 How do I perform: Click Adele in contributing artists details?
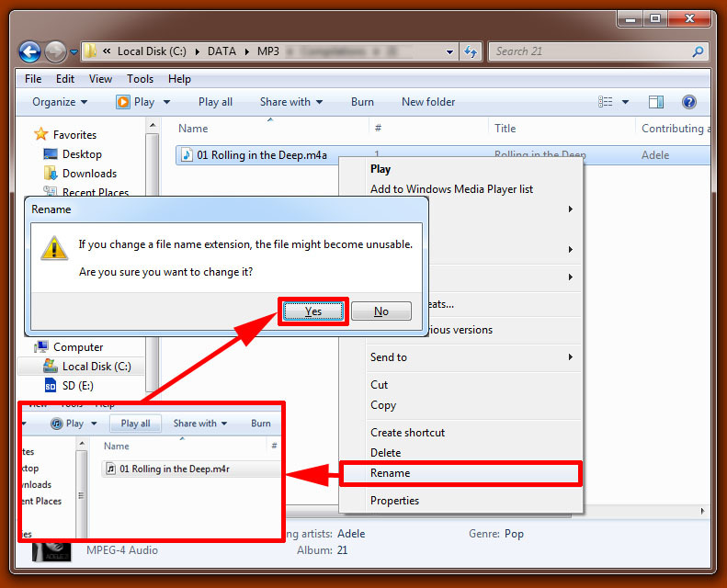[x=351, y=534]
